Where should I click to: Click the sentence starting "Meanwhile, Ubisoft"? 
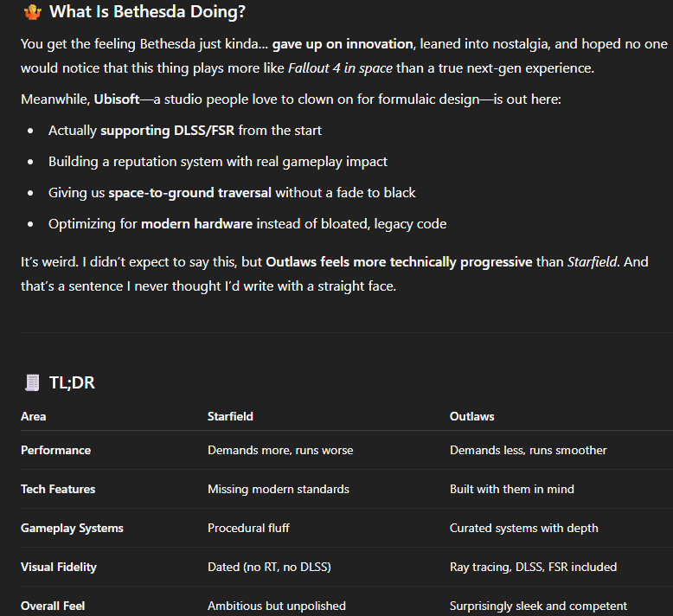point(291,99)
